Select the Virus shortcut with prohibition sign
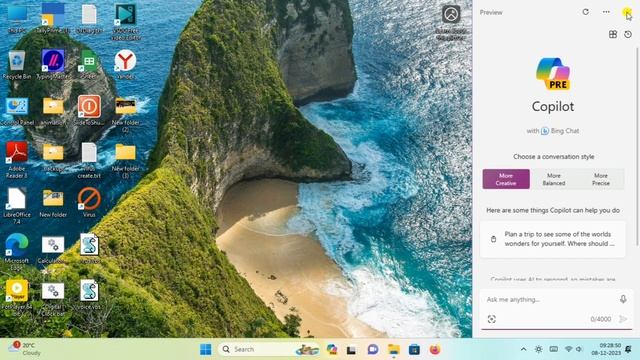The width and height of the screenshot is (640, 360). (x=89, y=202)
